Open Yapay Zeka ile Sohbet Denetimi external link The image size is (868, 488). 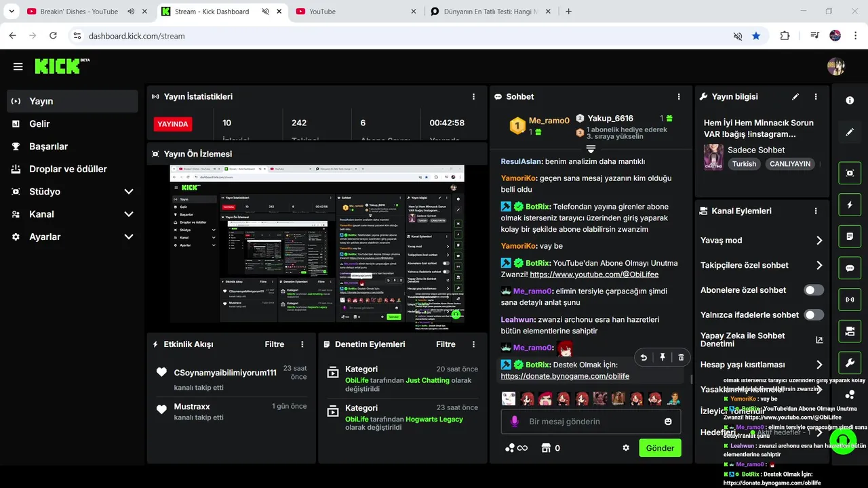pyautogui.click(x=819, y=340)
